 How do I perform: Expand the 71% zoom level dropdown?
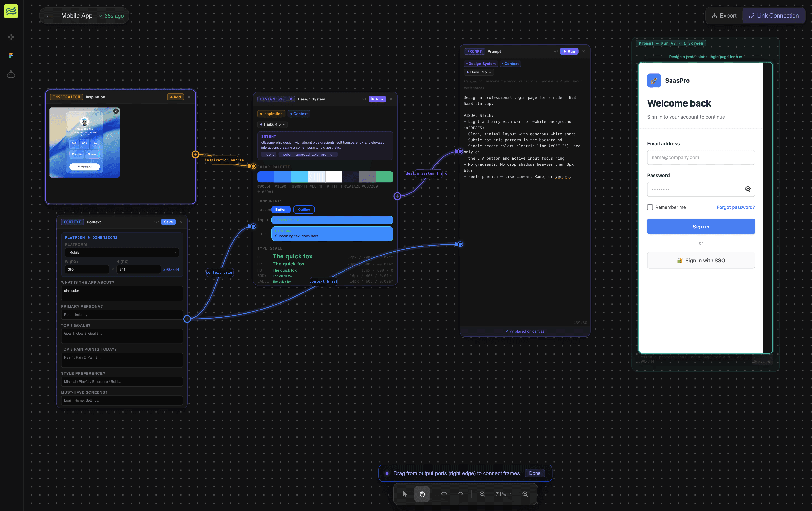[x=503, y=494]
